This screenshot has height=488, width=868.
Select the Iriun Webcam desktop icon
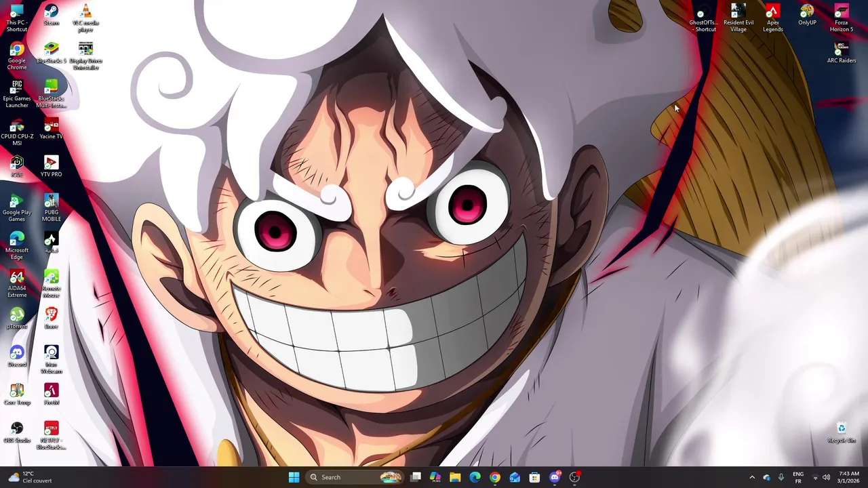click(51, 360)
